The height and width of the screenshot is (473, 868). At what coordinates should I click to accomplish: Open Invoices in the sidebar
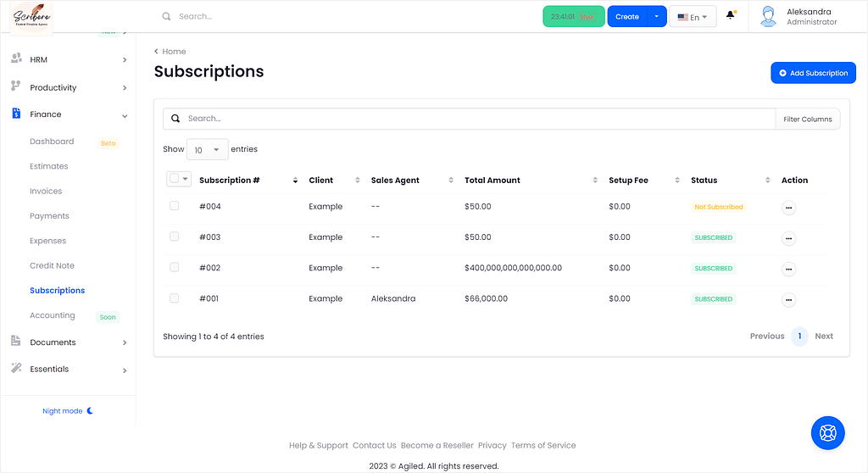click(46, 191)
